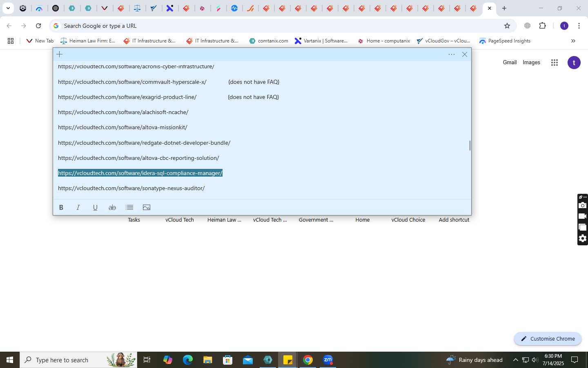Click the altova-cbc-reporting-solution URL line

[138, 158]
